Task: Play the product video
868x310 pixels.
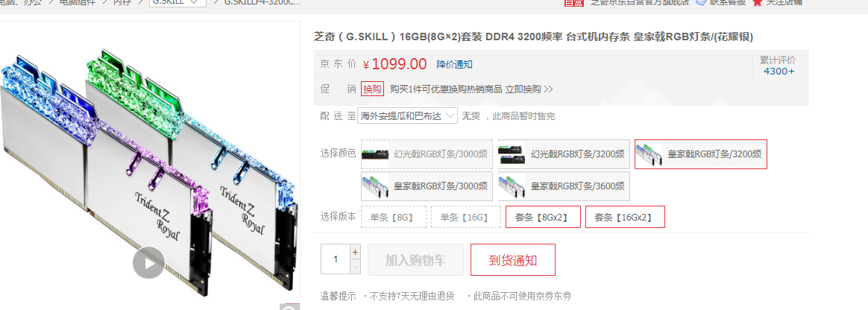Action: point(148,262)
